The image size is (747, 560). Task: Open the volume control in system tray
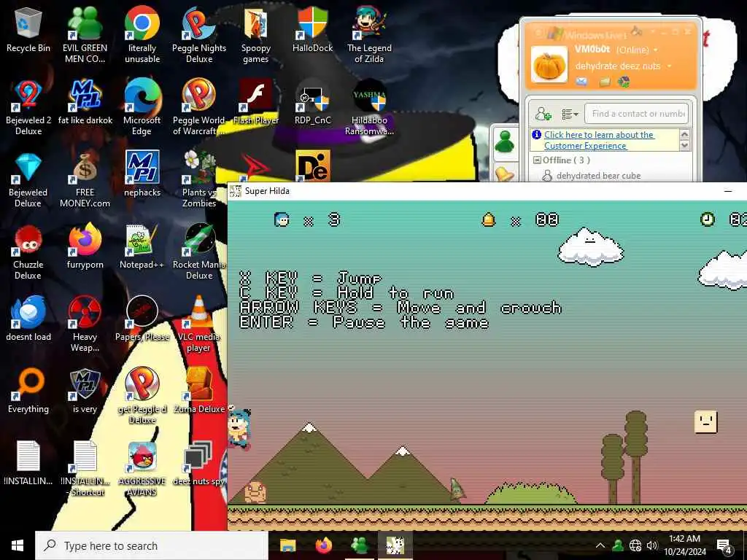(x=652, y=545)
